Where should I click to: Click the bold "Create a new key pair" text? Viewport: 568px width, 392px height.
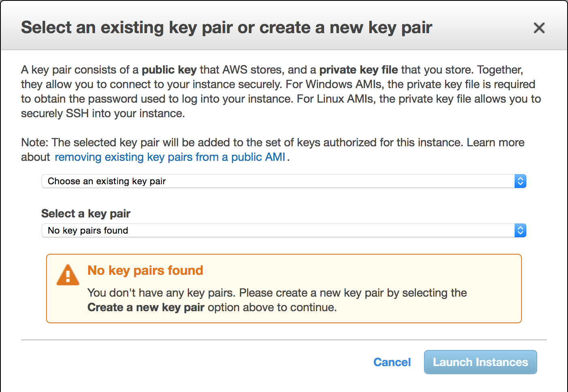pos(146,308)
